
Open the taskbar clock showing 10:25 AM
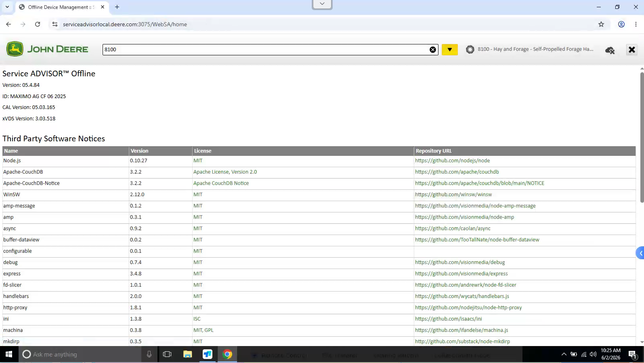610,354
